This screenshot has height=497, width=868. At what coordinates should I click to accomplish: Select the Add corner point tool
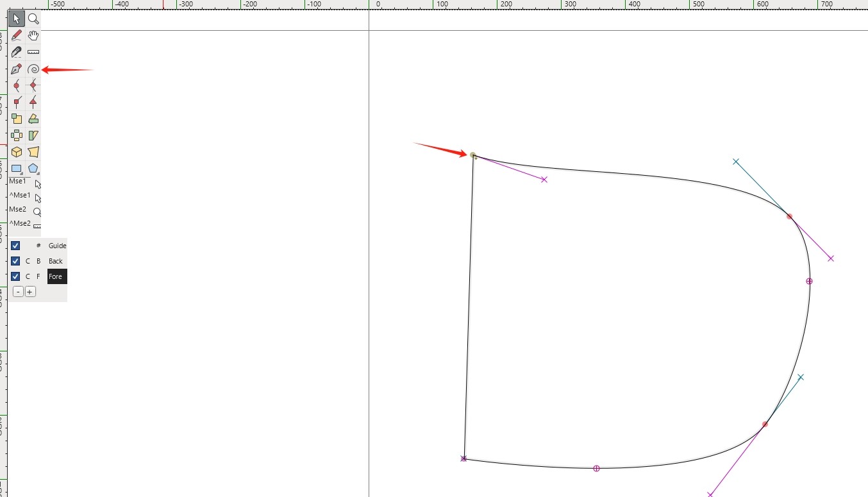[x=17, y=102]
